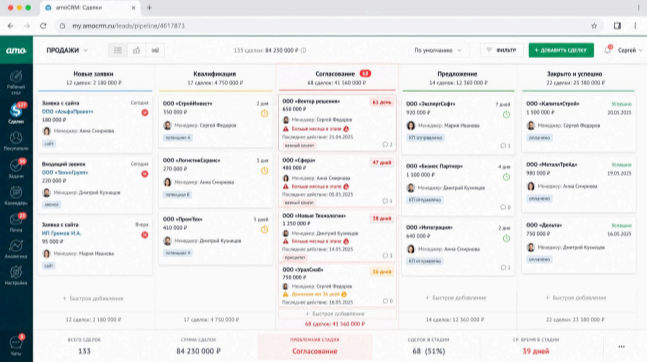Open the ИП Громов И.А. link
The height and width of the screenshot is (362, 647).
(61, 233)
